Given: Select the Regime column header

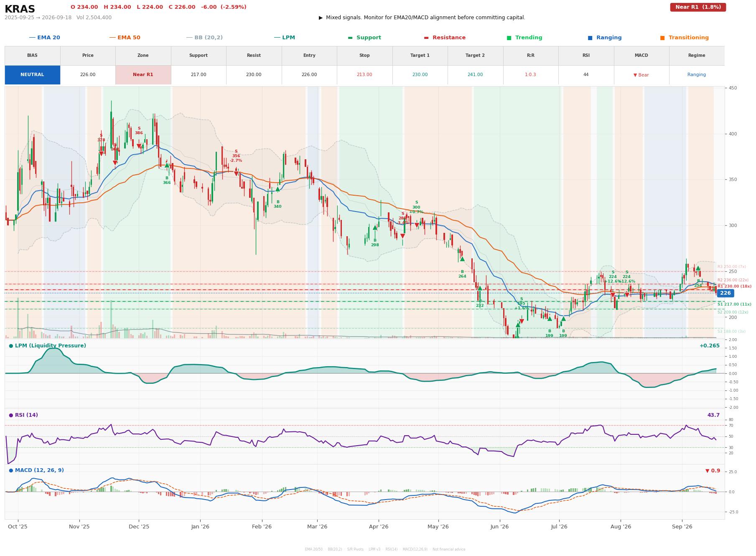Looking at the screenshot, I should [696, 56].
